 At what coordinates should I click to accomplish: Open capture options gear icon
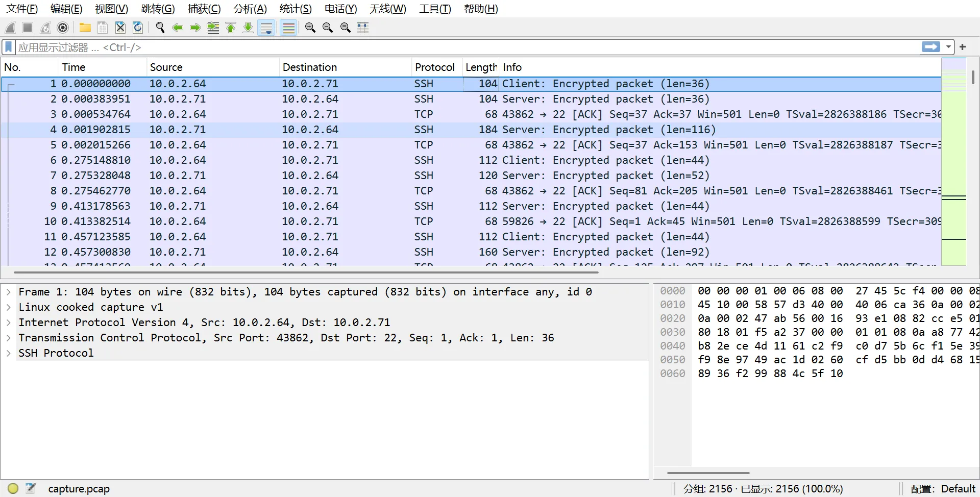(63, 28)
